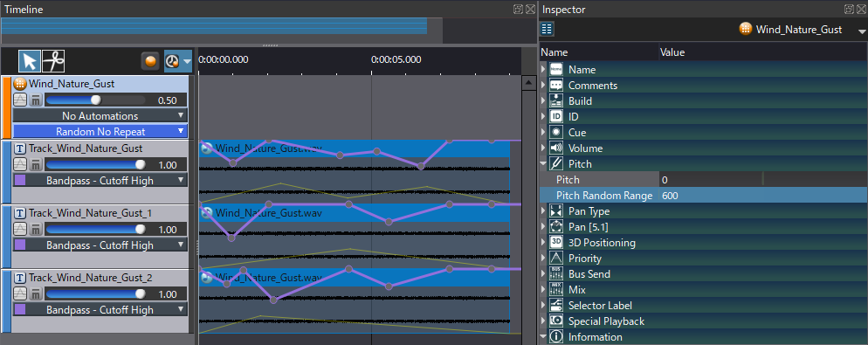Click the 0:00:05.000 ruler mark

(396, 59)
